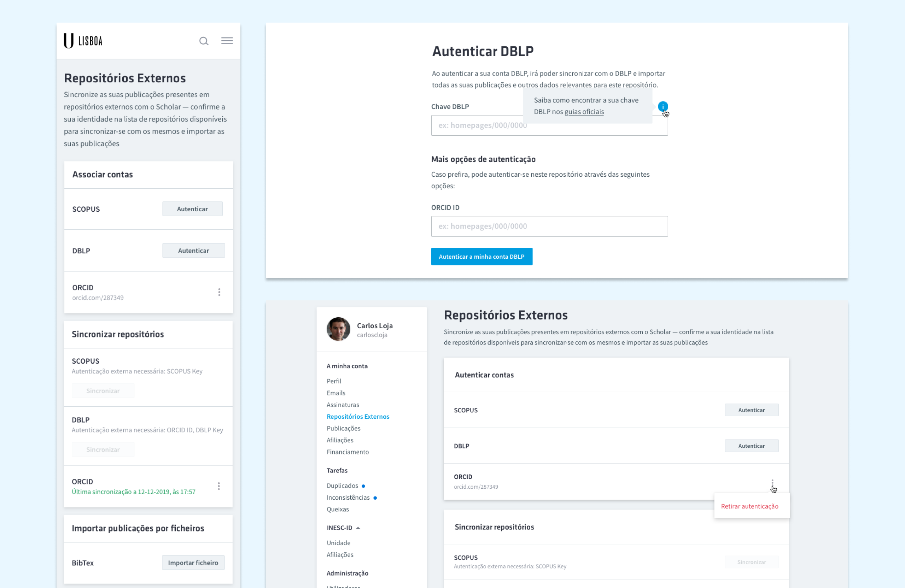Click Importar publicações por ficheiros heading
This screenshot has height=588, width=905.
point(138,528)
